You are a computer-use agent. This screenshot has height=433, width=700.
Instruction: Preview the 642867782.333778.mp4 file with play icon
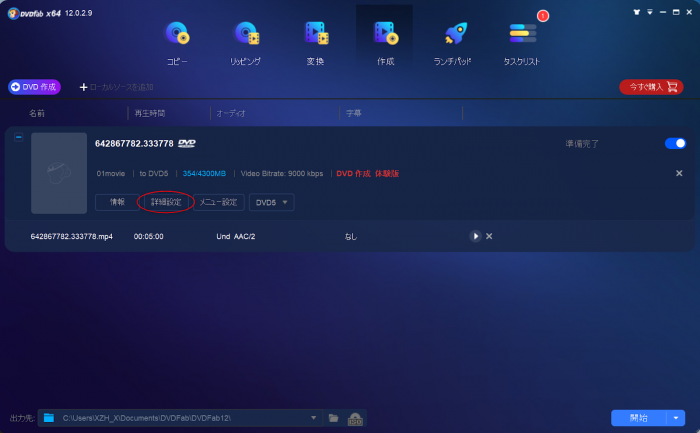[475, 236]
